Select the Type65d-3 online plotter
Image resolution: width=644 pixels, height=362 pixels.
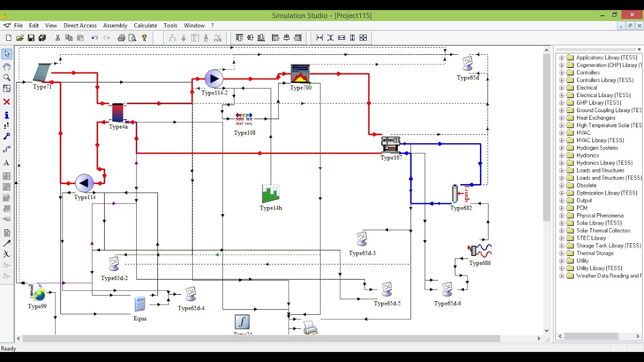(x=362, y=239)
